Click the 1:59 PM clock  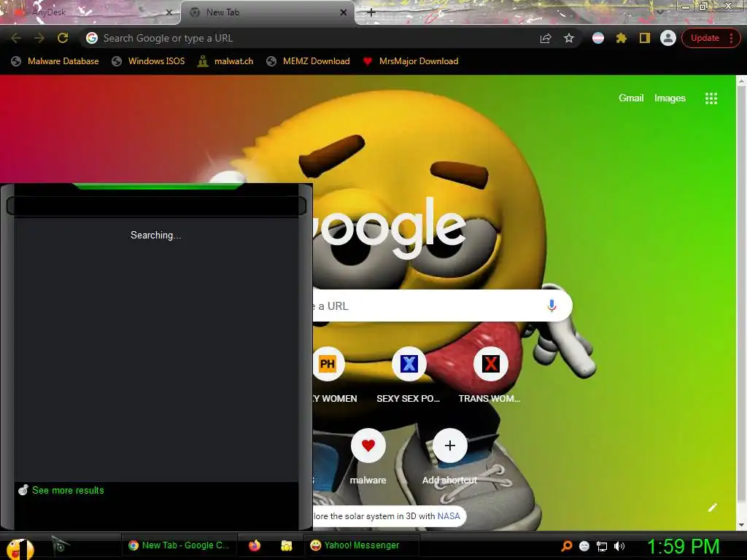pos(683,546)
